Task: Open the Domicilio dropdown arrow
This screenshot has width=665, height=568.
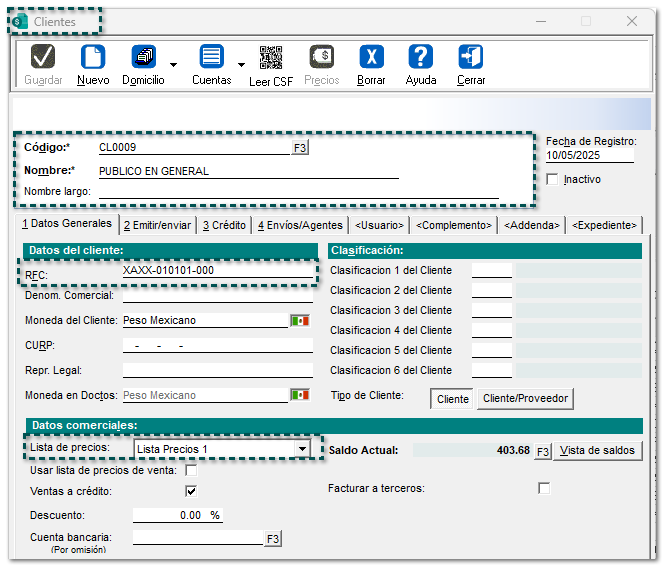Action: [x=174, y=65]
